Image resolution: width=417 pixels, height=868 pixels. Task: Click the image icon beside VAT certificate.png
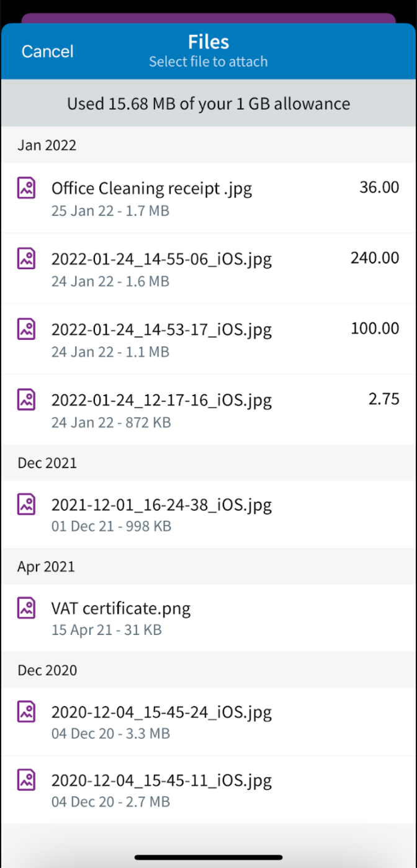pyautogui.click(x=26, y=607)
